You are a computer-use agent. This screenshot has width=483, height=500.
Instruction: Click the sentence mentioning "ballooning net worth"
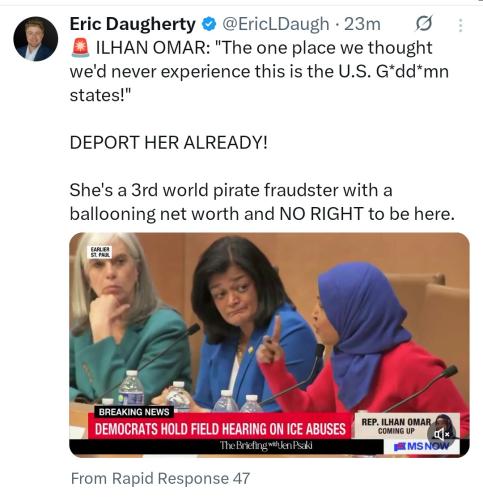point(262,202)
